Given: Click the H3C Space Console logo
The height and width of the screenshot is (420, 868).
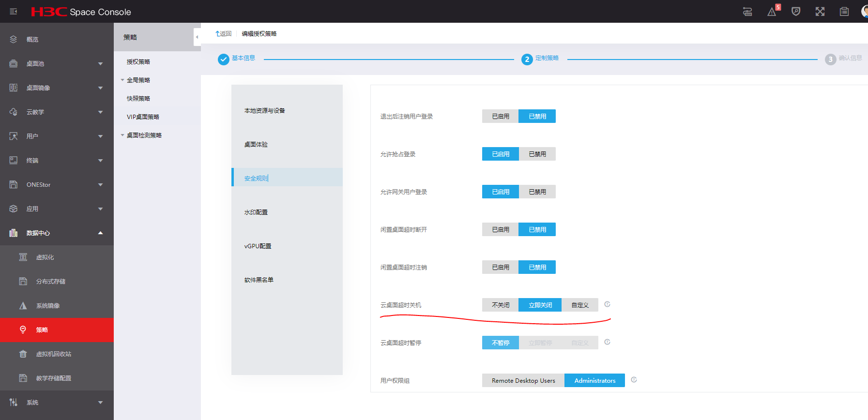Looking at the screenshot, I should (x=81, y=12).
